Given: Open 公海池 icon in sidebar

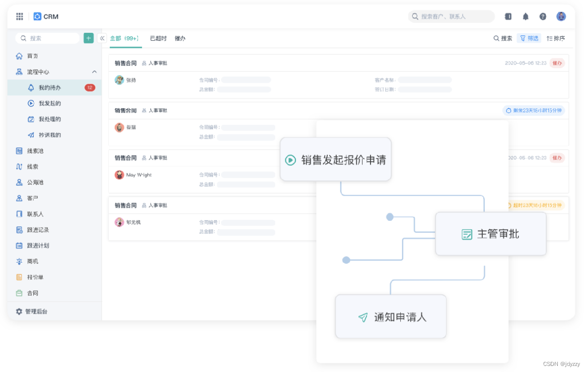Looking at the screenshot, I should [x=19, y=182].
